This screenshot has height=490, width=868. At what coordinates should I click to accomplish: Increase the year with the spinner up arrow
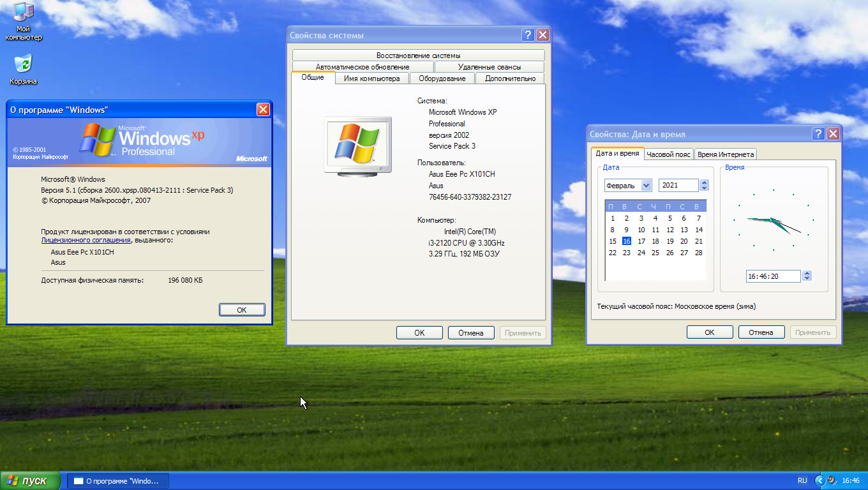704,182
